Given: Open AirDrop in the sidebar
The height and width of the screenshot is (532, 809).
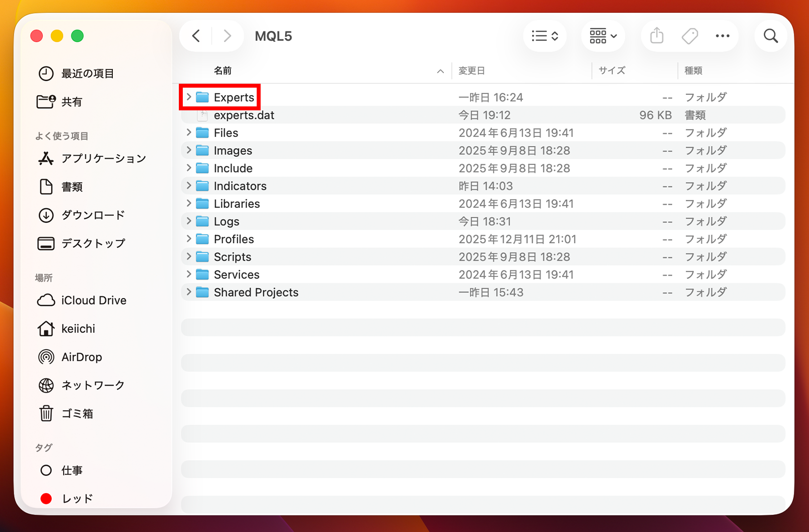Looking at the screenshot, I should point(81,357).
